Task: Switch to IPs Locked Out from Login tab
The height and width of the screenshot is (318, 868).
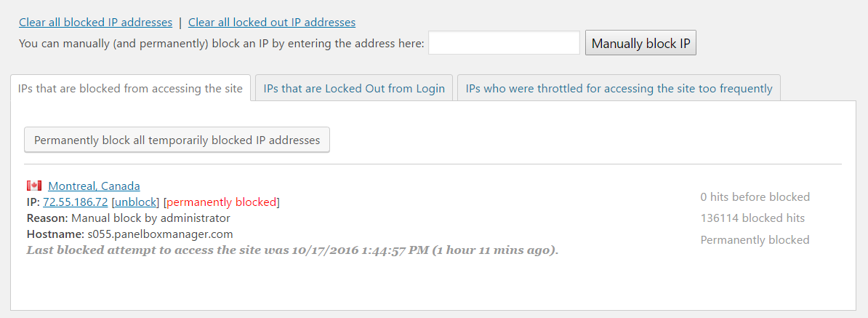Action: 354,88
